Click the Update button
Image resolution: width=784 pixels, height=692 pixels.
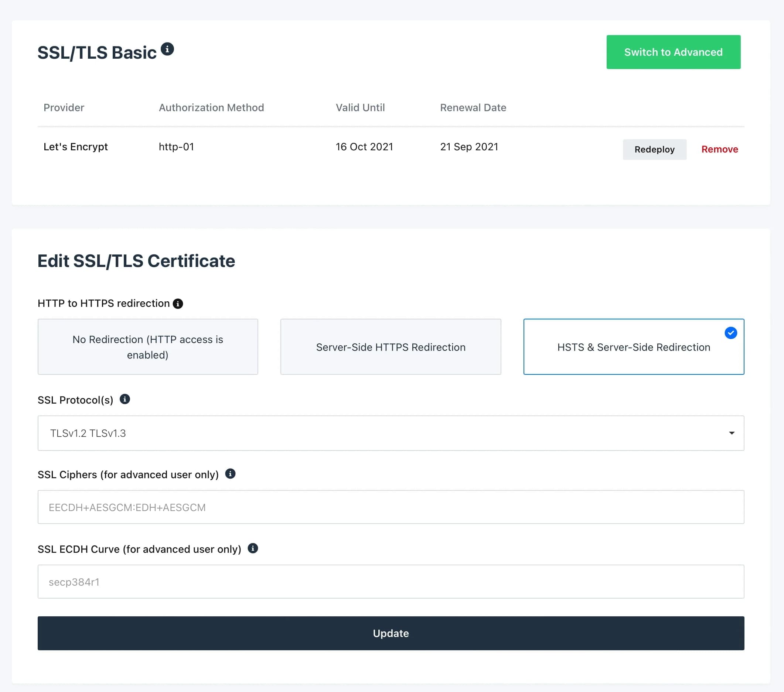click(391, 633)
